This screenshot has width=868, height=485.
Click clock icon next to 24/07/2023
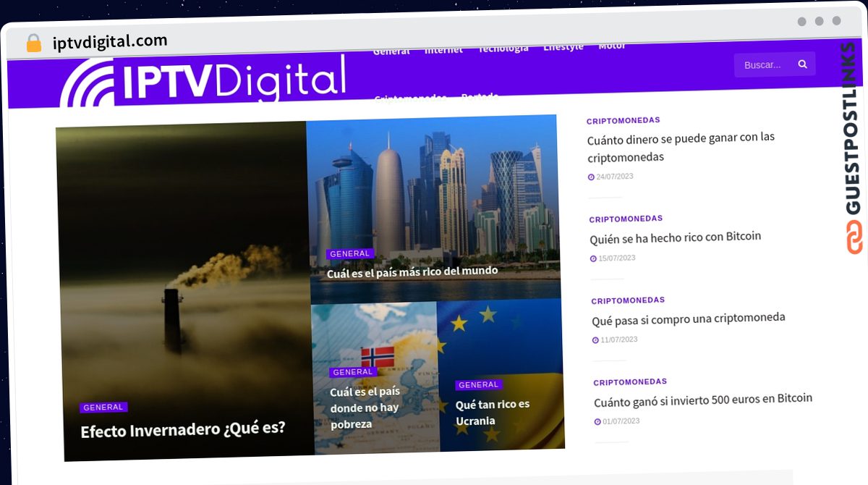point(591,177)
